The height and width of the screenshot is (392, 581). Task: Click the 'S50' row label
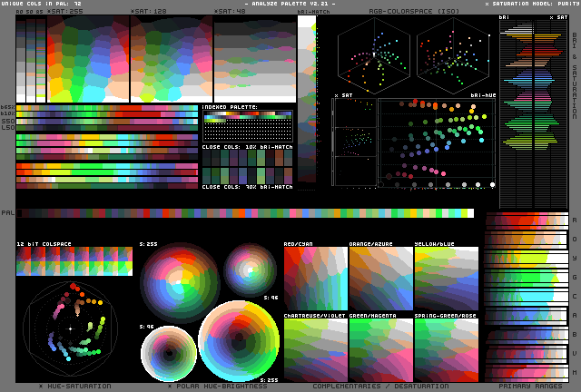tap(8, 122)
